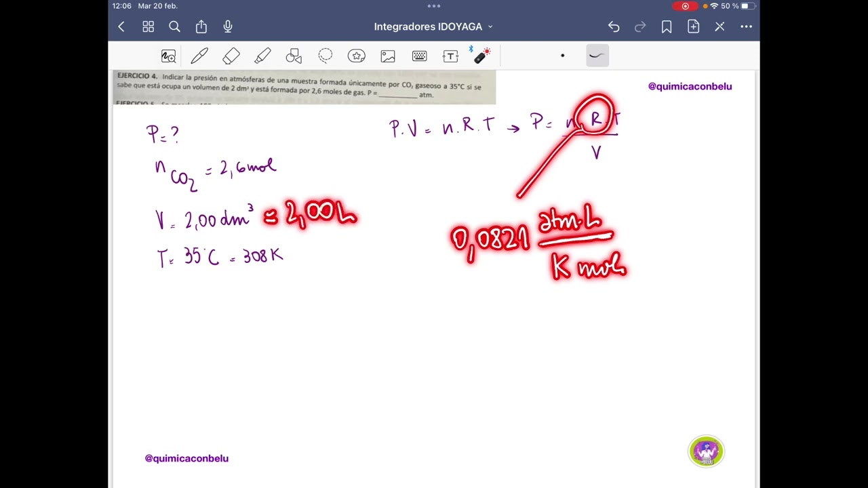Select the Shapes tool

click(x=294, y=56)
